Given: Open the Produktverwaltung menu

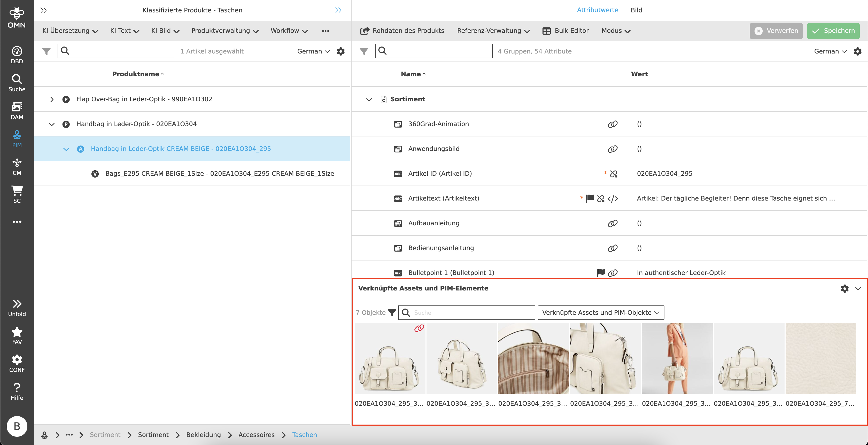Looking at the screenshot, I should [x=225, y=31].
